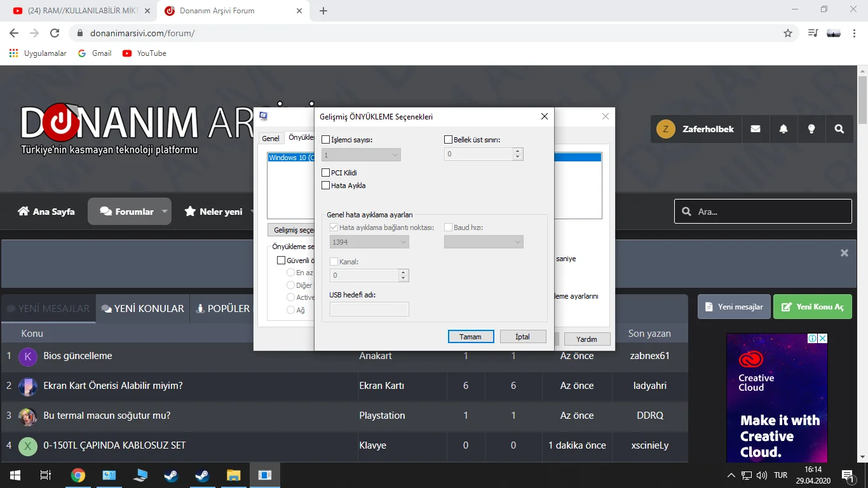This screenshot has width=868, height=488.
Task: Open the Zaferholbek user menu
Action: [696, 129]
